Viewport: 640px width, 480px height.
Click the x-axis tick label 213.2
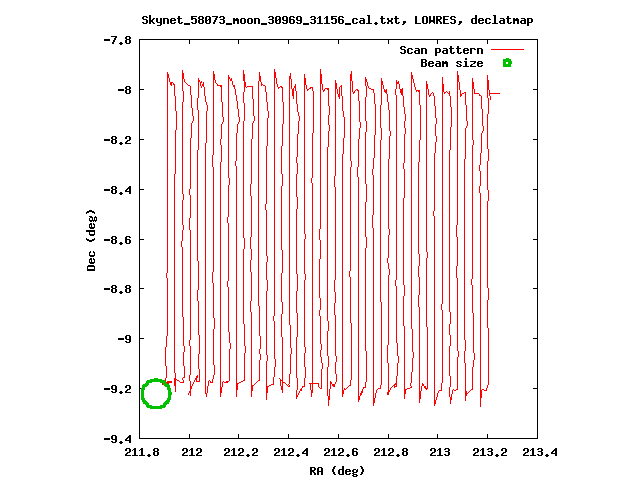pos(490,452)
